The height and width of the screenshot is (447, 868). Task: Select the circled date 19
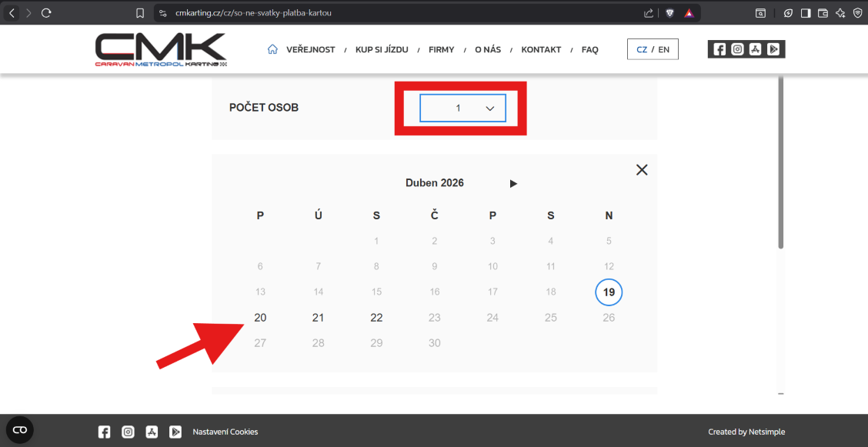609,292
